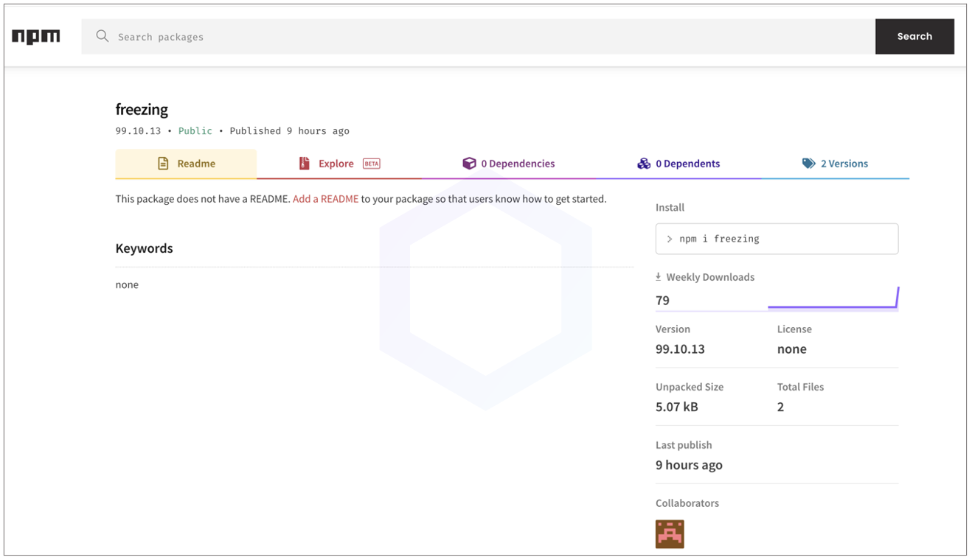Image resolution: width=972 pixels, height=560 pixels.
Task: Copy the npm i freezing install command
Action: (777, 239)
